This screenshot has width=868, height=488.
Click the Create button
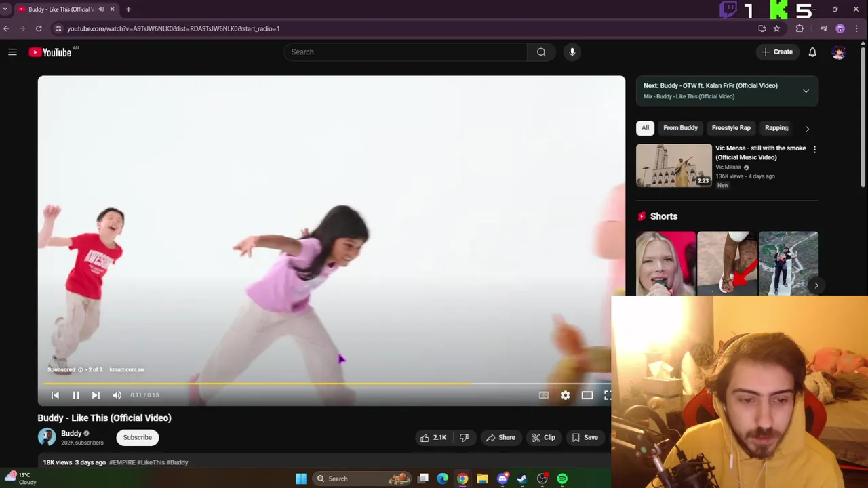click(777, 52)
